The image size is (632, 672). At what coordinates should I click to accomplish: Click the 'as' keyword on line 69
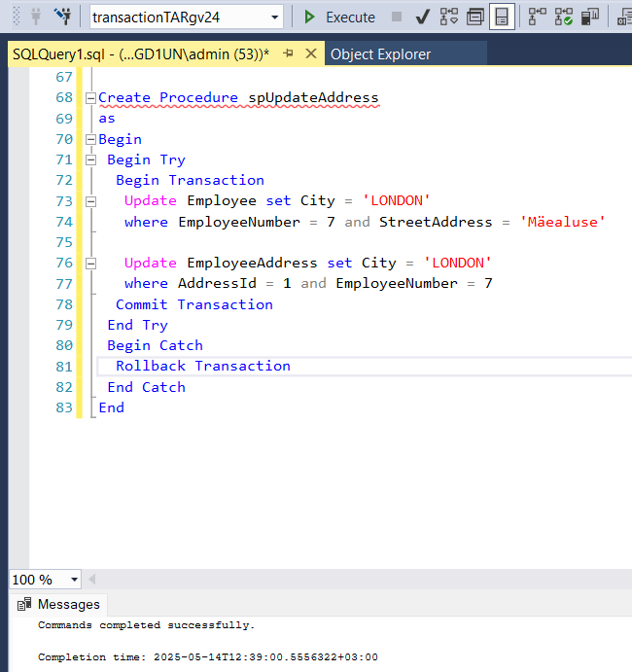click(107, 119)
